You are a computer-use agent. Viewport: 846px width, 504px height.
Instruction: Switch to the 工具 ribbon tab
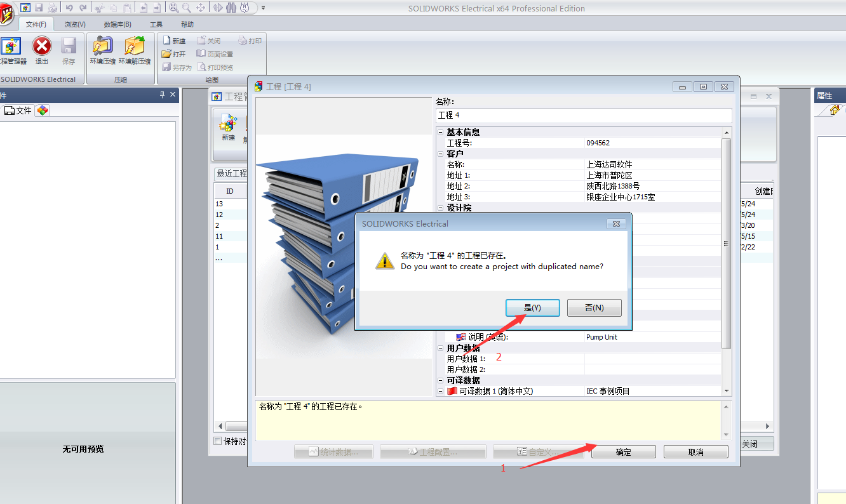click(156, 24)
